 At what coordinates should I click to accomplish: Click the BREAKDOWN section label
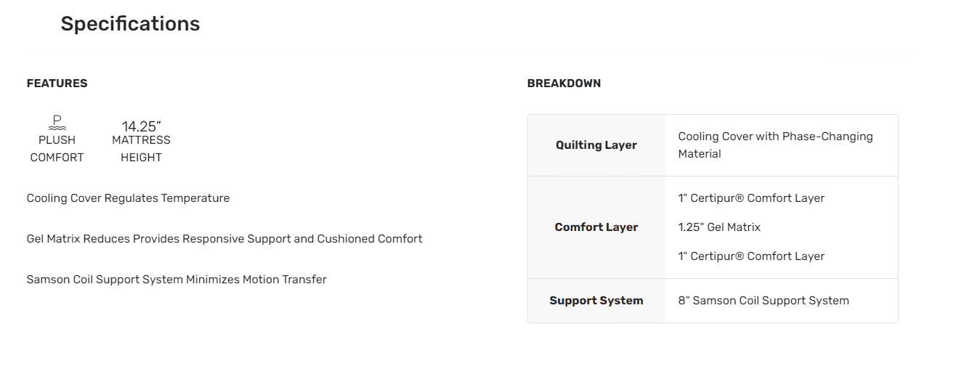pos(564,84)
